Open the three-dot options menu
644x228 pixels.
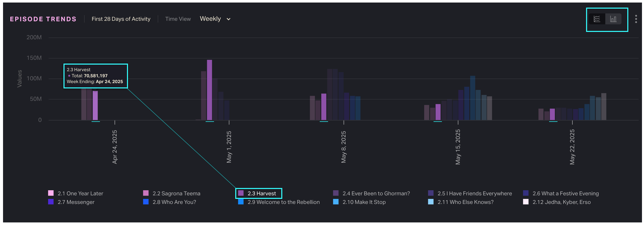pos(636,19)
